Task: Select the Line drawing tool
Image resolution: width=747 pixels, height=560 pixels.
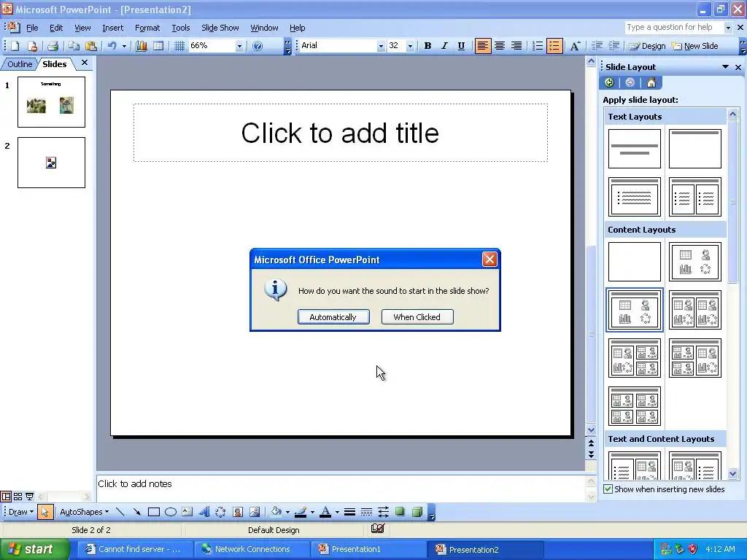Action: point(120,512)
